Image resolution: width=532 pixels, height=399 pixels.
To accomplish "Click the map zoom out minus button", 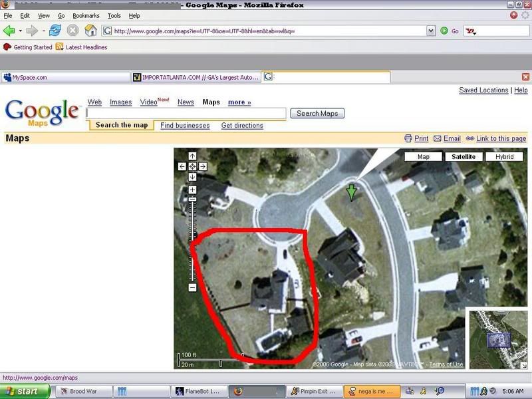I will pos(192,287).
